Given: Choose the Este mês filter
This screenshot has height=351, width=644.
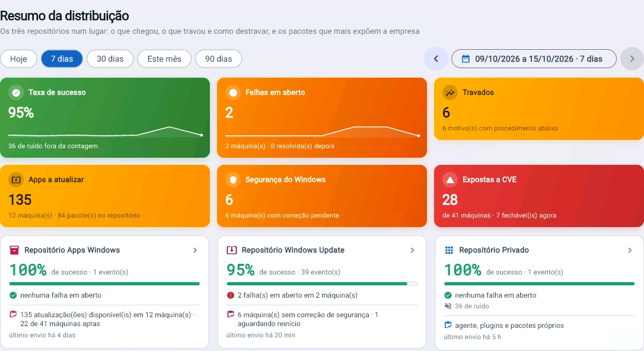Looking at the screenshot, I should [x=164, y=59].
